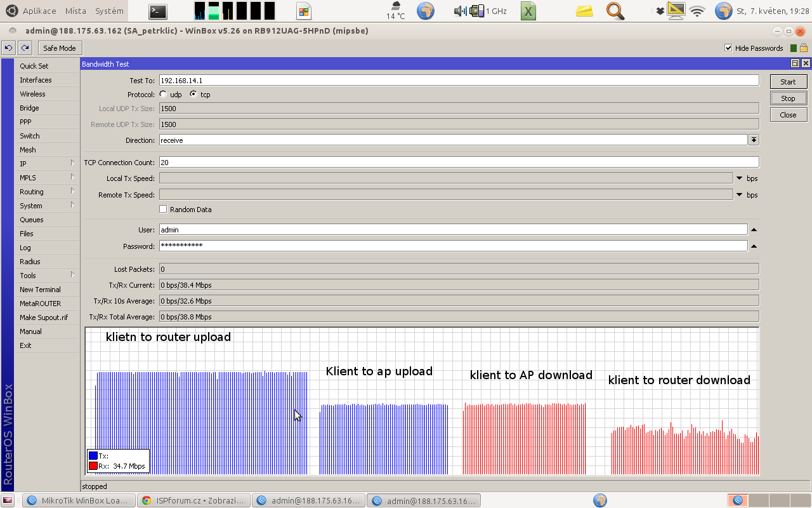Enable the Random Data checkbox
The height and width of the screenshot is (508, 812).
163,209
